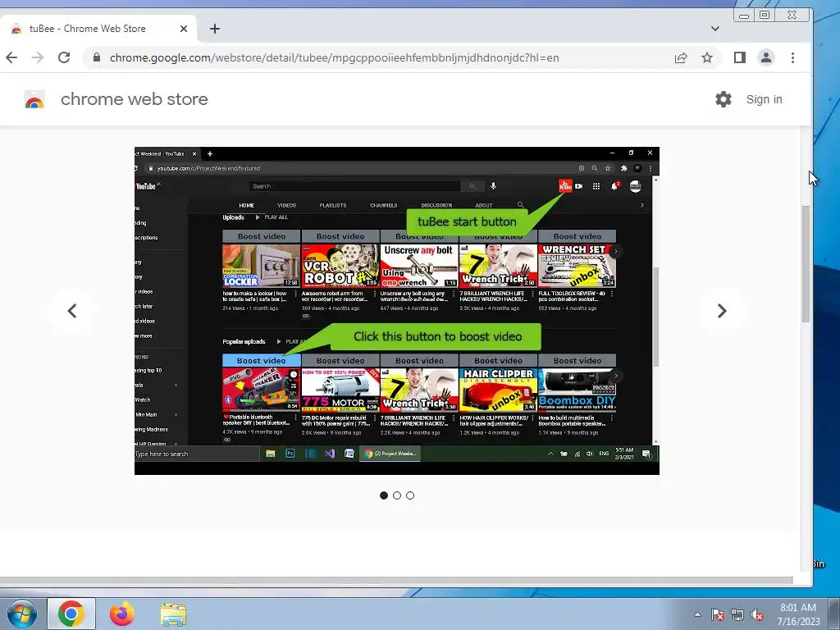Open the web store settings gear

[724, 99]
